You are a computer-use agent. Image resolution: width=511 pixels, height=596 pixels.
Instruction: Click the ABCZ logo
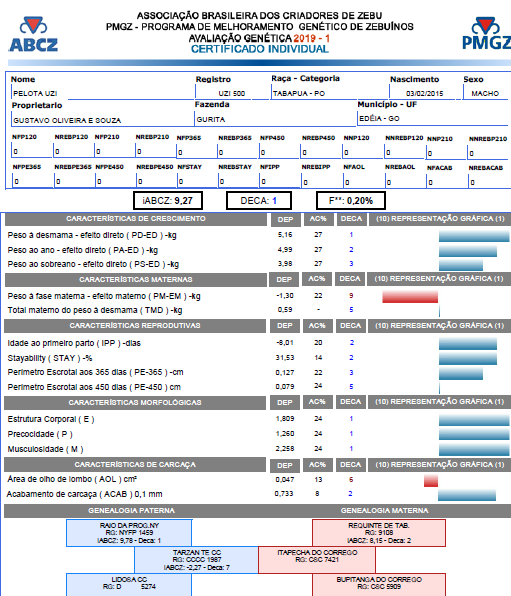pos(33,34)
